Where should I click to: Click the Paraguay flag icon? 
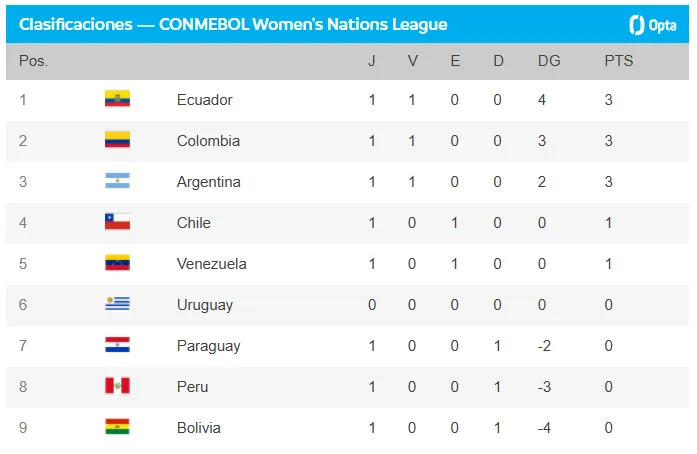pos(117,345)
